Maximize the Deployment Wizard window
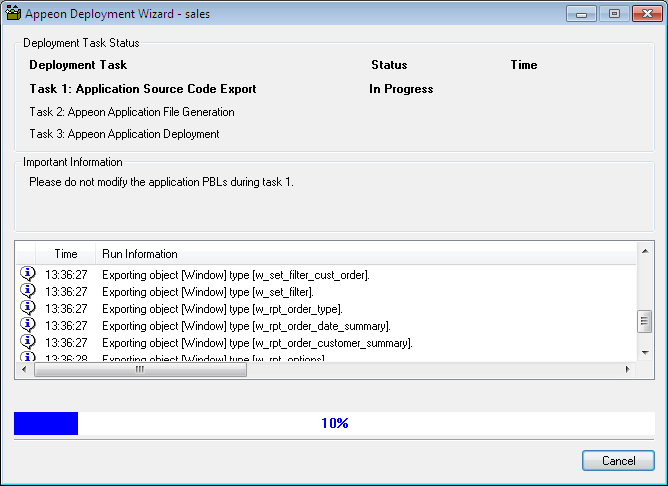The width and height of the screenshot is (668, 486). pyautogui.click(x=614, y=14)
